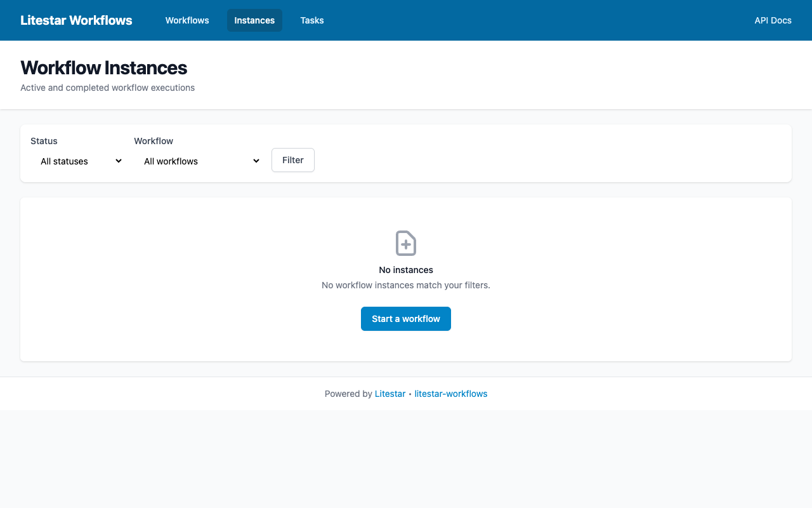Screen dimensions: 812x508
Task: Click the Filter button
Action: pyautogui.click(x=293, y=160)
